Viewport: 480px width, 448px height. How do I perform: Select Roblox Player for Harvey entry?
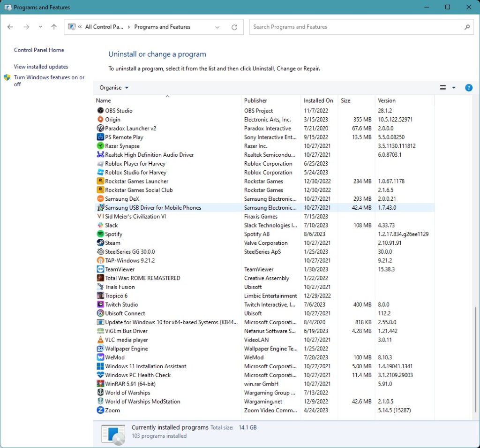264,164
